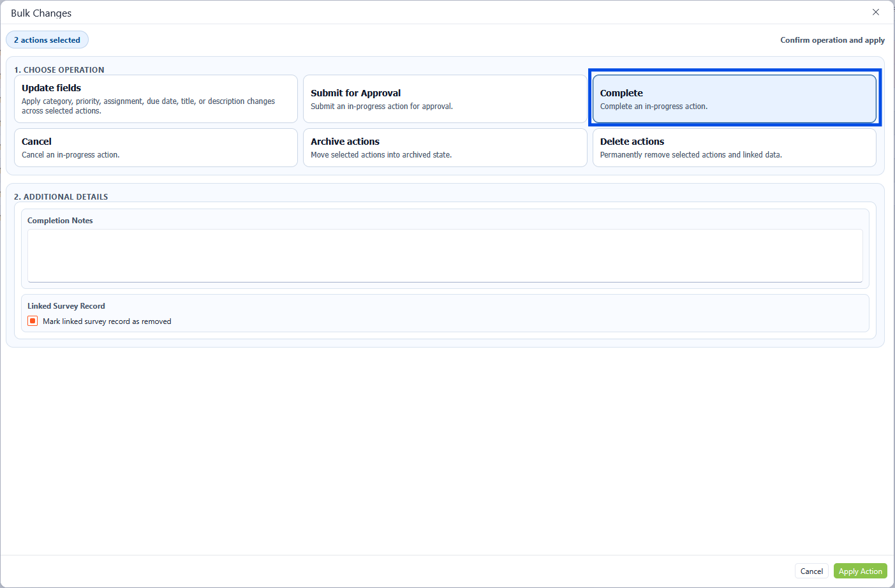Click the Bulk Changes window title
The width and height of the screenshot is (895, 588).
[x=41, y=13]
